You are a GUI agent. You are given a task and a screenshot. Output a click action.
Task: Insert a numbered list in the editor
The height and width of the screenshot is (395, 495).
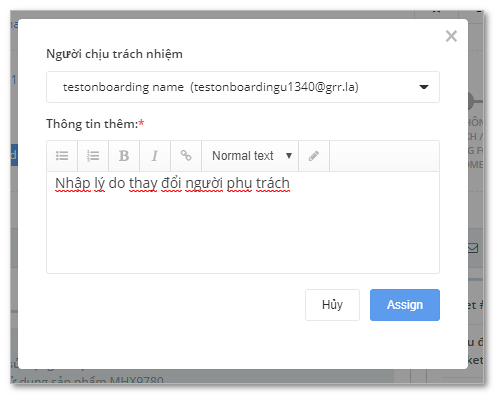(x=93, y=156)
